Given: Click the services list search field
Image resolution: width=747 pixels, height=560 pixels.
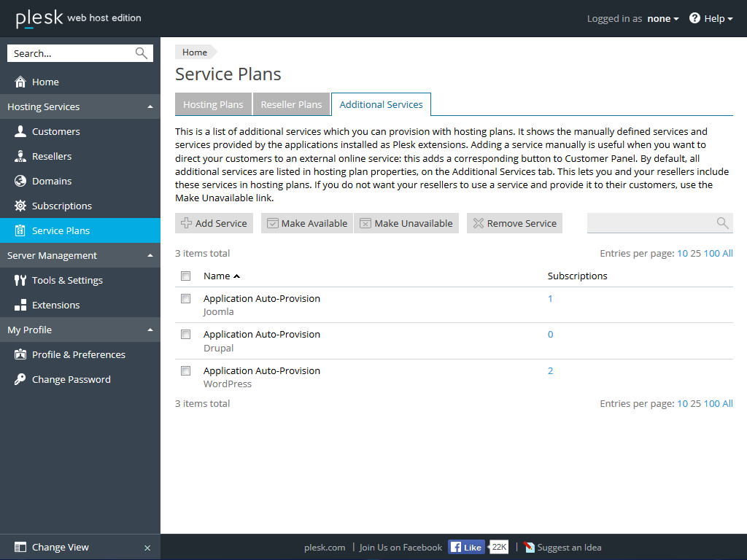Looking at the screenshot, I should click(x=651, y=223).
